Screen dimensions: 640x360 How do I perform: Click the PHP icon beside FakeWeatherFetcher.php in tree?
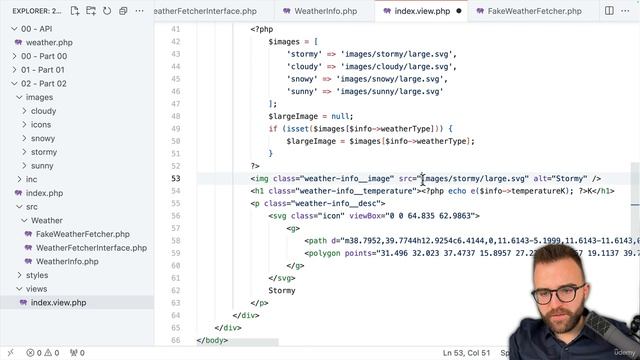coord(28,234)
